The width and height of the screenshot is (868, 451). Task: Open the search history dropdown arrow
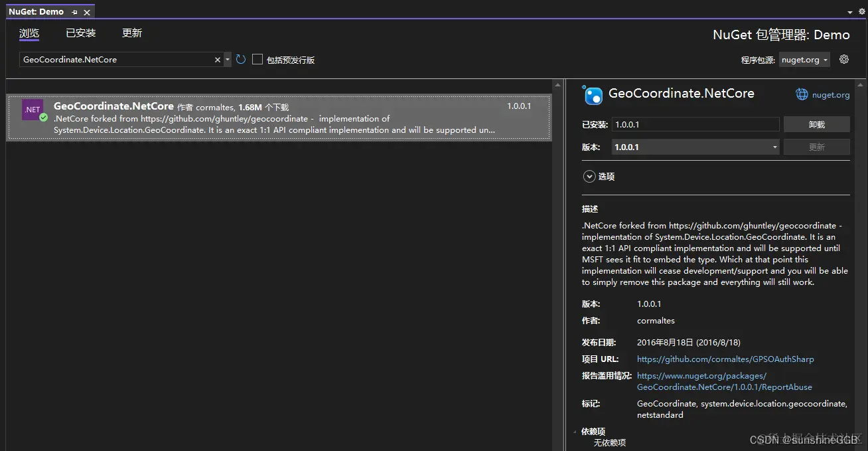228,60
